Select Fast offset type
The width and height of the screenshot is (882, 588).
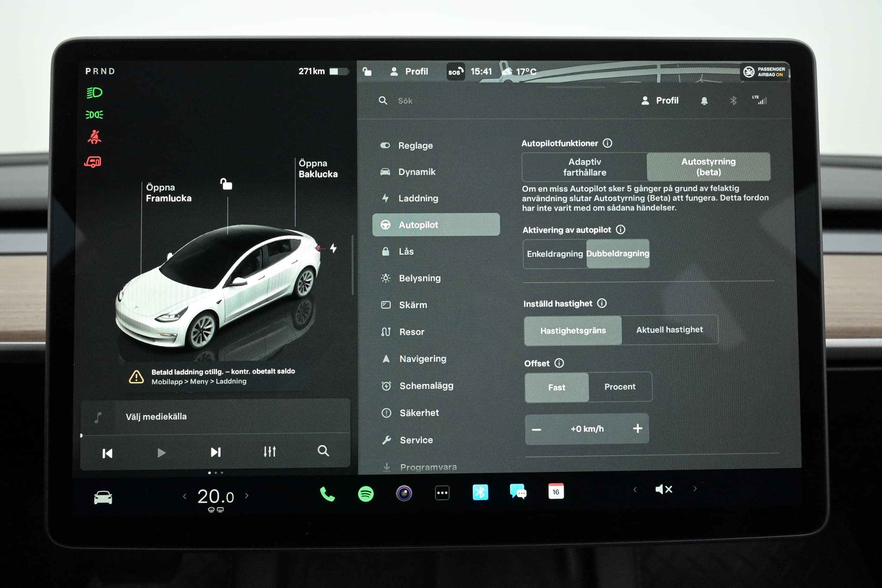pos(556,387)
